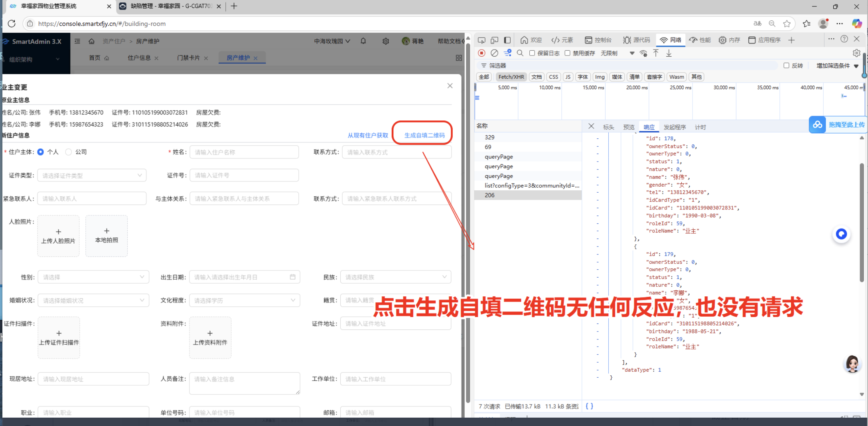Open the 无限制 throttling dropdown

click(x=609, y=53)
